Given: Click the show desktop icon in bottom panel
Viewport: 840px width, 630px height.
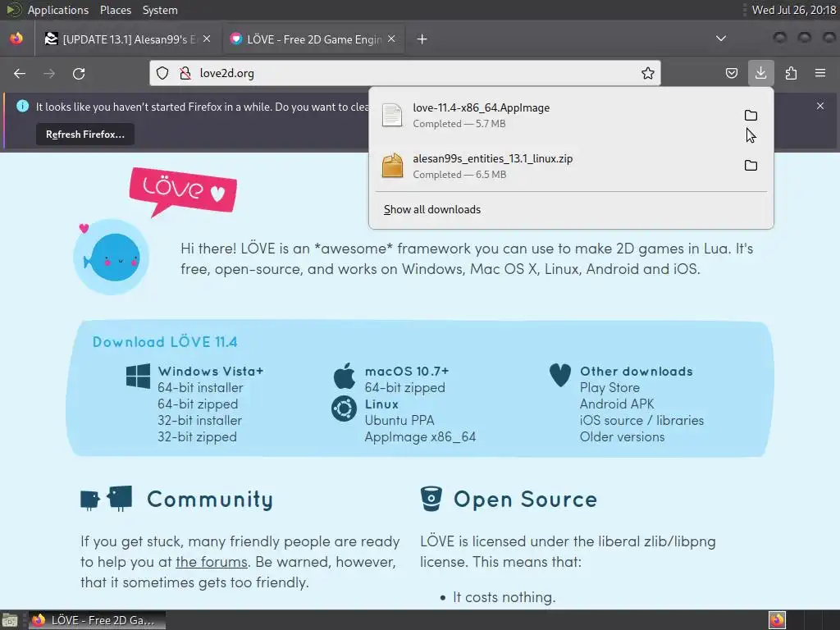Looking at the screenshot, I should click(x=10, y=621).
